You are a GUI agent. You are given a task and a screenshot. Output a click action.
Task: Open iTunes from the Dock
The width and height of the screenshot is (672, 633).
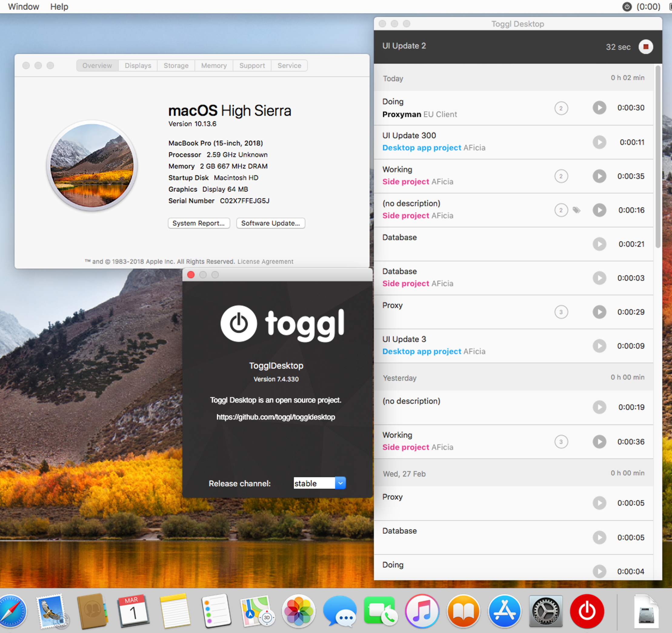click(422, 612)
